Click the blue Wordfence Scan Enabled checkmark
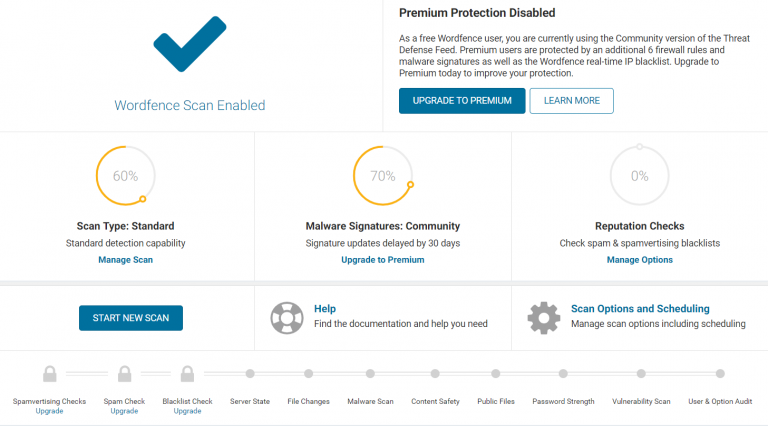Screen dimensions: 768x426 [x=190, y=44]
